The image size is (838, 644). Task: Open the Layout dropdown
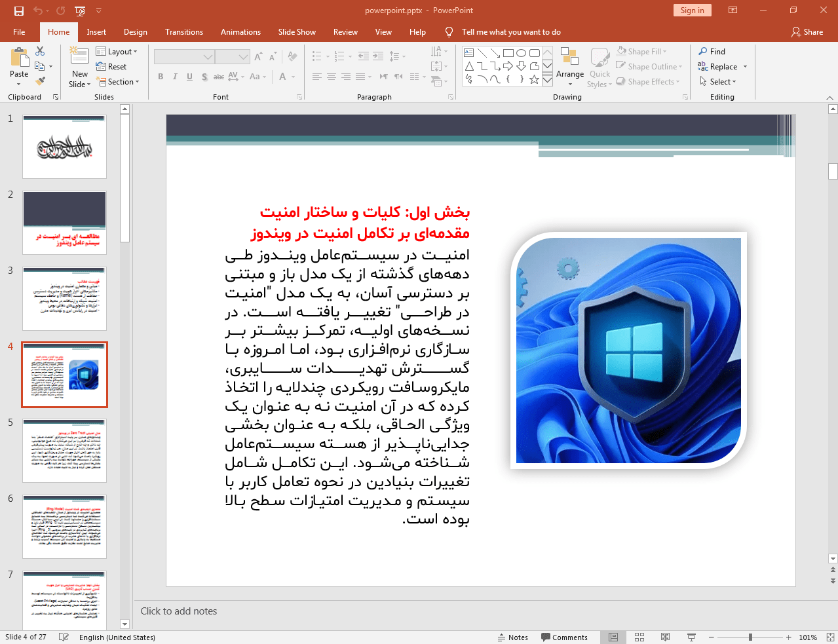[x=117, y=52]
